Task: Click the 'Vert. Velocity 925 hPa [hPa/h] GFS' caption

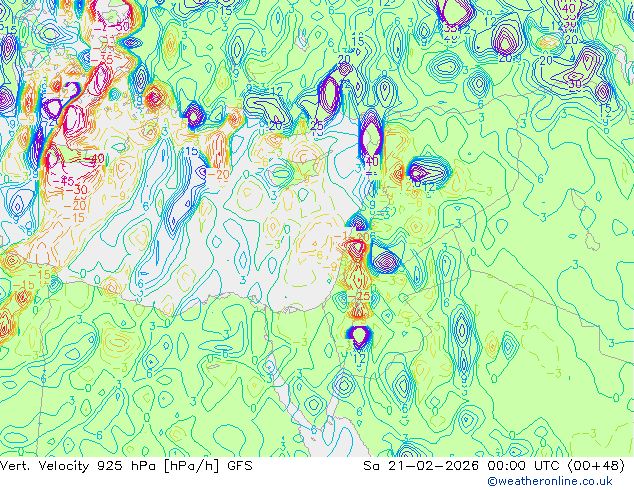Action: tap(126, 466)
